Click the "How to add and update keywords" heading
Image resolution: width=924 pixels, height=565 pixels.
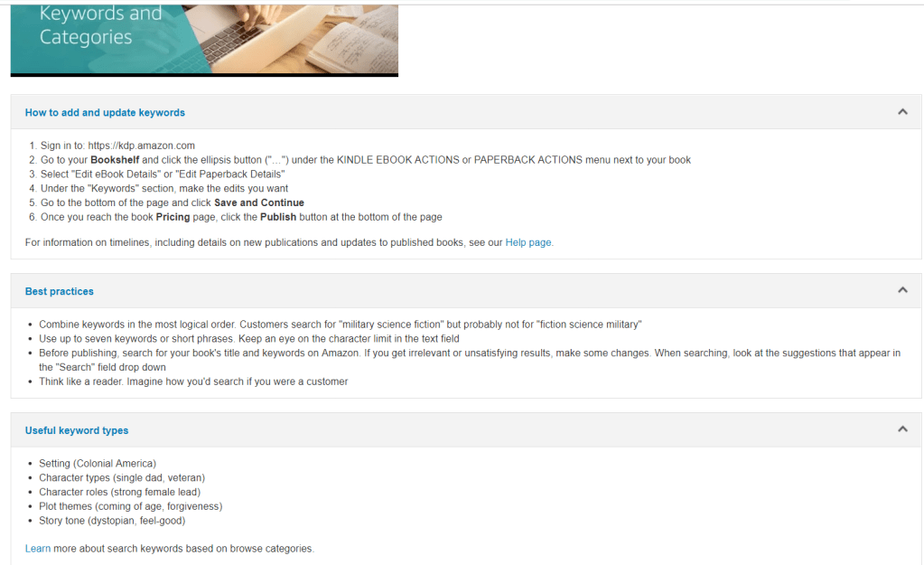click(105, 113)
